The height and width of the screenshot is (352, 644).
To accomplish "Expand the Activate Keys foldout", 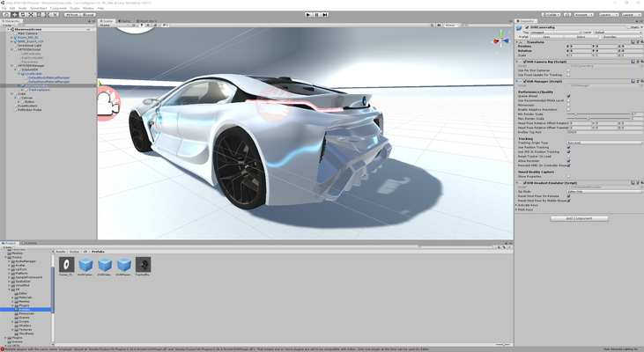I will tap(516, 205).
